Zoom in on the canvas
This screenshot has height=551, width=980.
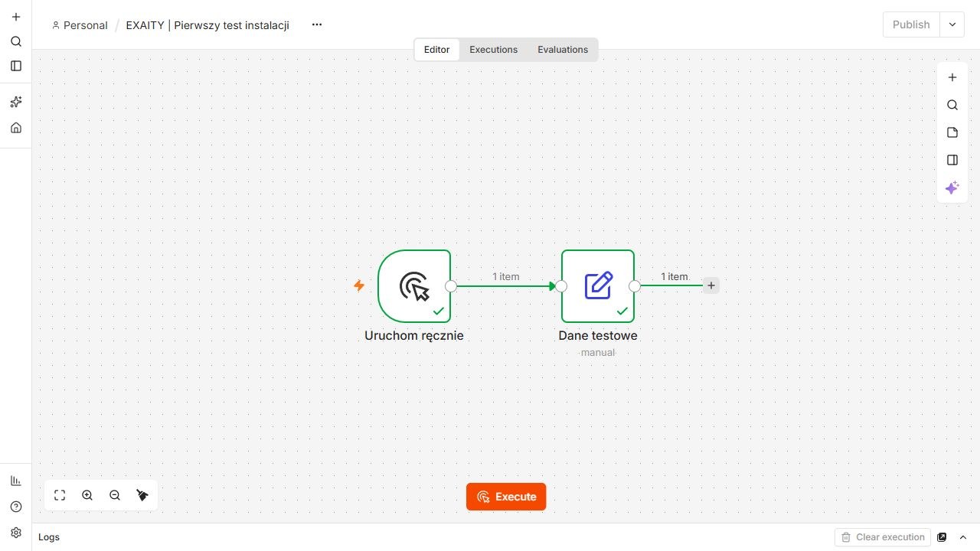pos(87,495)
